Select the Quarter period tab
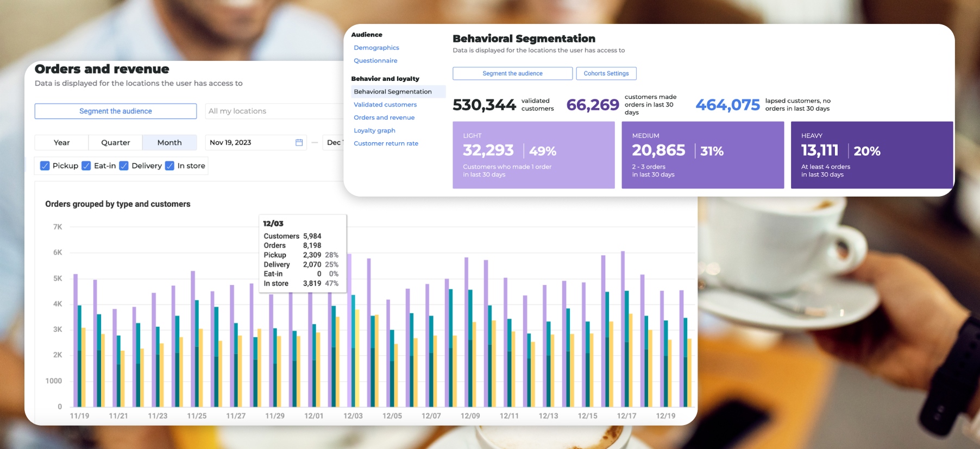 tap(115, 142)
